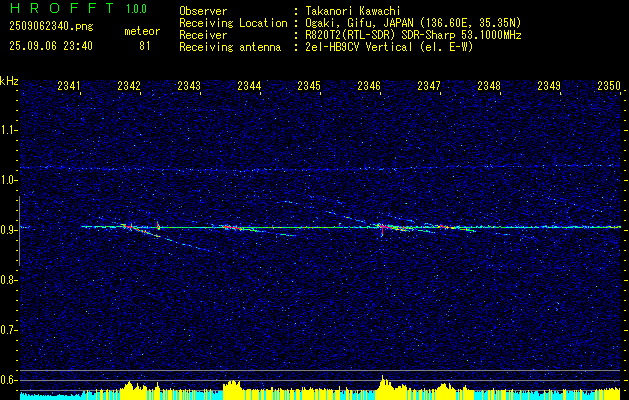Image resolution: width=629 pixels, height=400 pixels.
Task: Click the version number 1.0.0
Action: (136, 9)
